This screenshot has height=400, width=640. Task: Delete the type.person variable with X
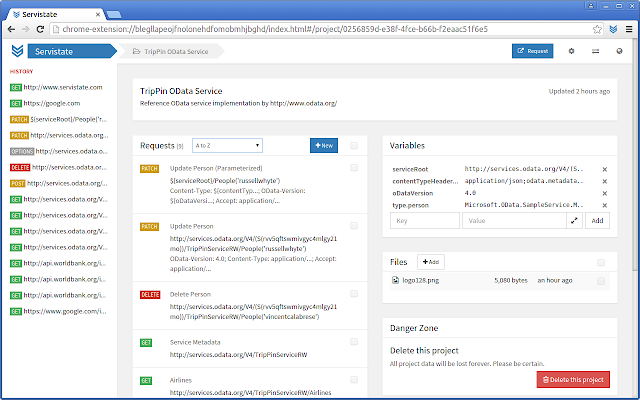pyautogui.click(x=605, y=205)
